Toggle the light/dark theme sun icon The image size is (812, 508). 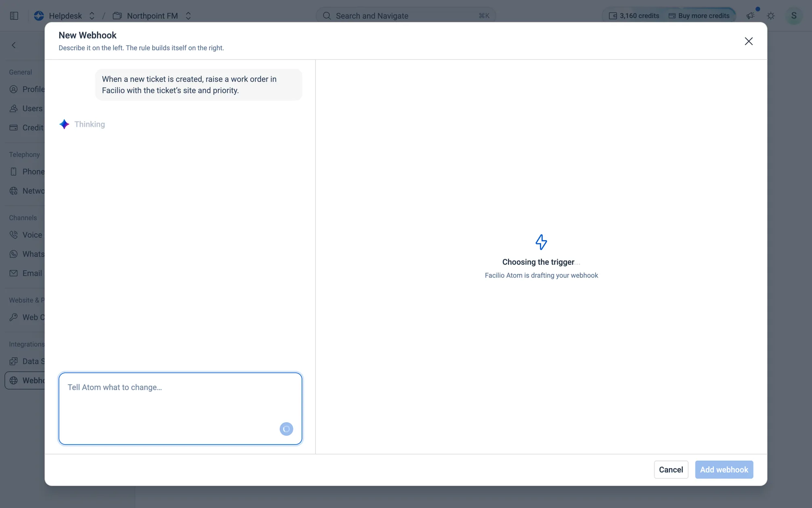pyautogui.click(x=771, y=16)
